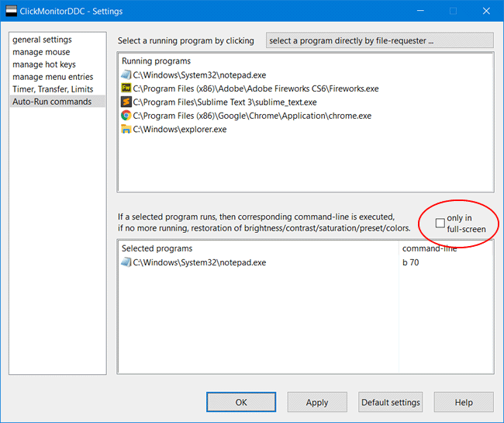Open Help
The height and width of the screenshot is (423, 504).
coord(464,402)
